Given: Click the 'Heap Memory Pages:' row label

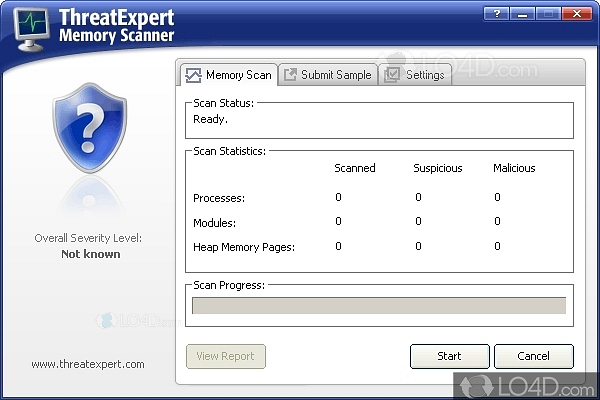Looking at the screenshot, I should (244, 247).
